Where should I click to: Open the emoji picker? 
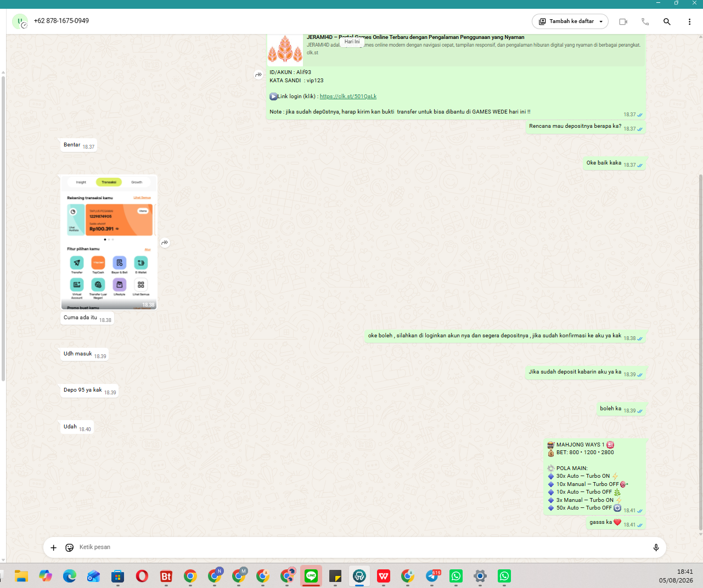[70, 547]
